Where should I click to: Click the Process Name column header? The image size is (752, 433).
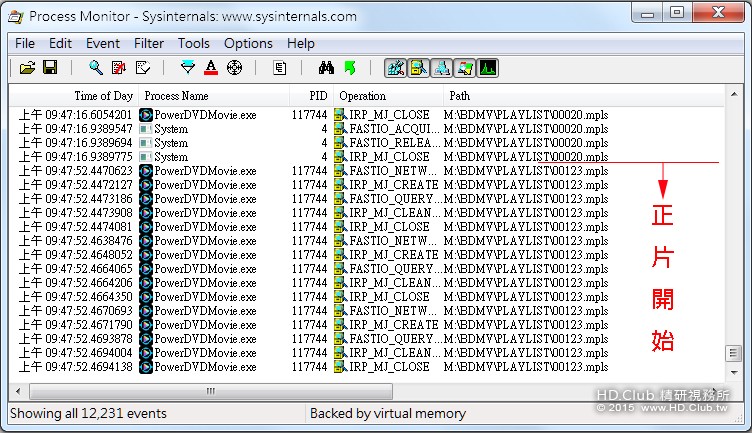coord(214,96)
